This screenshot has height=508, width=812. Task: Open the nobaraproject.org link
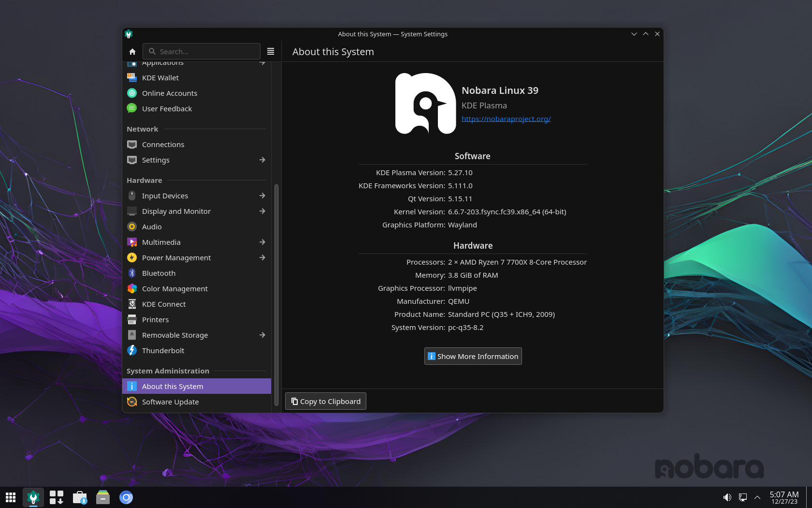coord(506,119)
